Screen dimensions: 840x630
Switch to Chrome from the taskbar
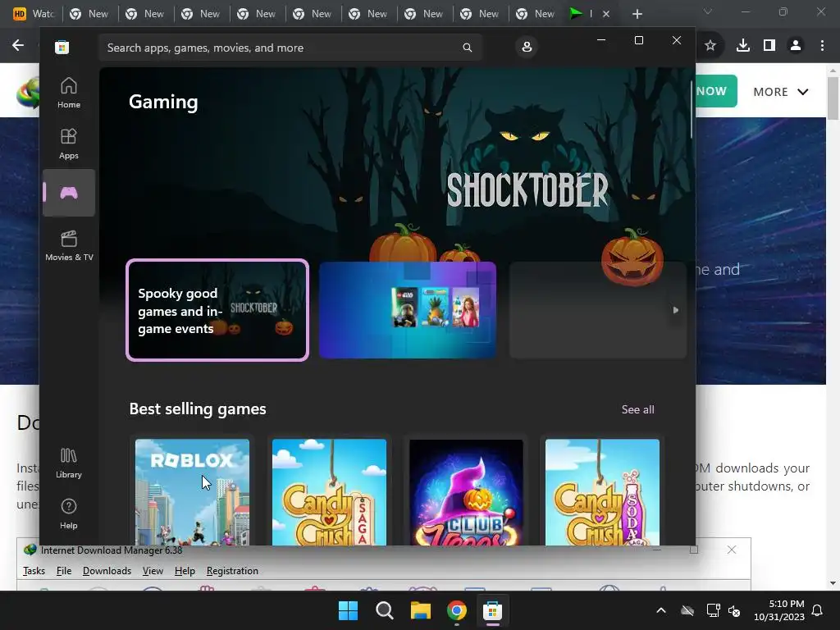(456, 610)
